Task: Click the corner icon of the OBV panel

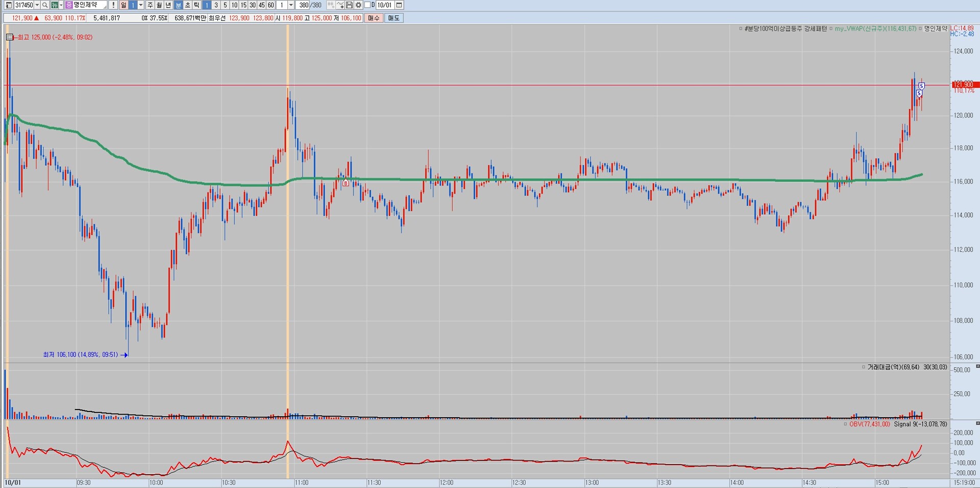Action: [977, 423]
